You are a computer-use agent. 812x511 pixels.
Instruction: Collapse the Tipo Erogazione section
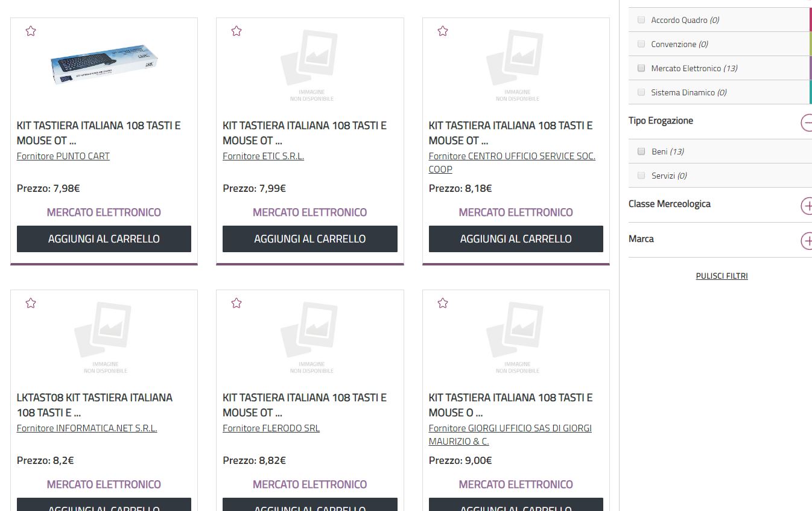[x=807, y=123]
